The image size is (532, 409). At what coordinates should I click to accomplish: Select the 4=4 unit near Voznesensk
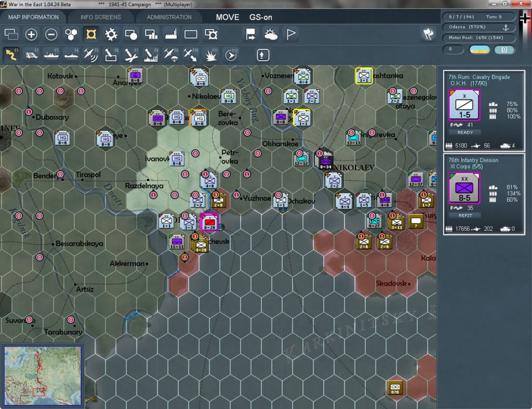303,78
